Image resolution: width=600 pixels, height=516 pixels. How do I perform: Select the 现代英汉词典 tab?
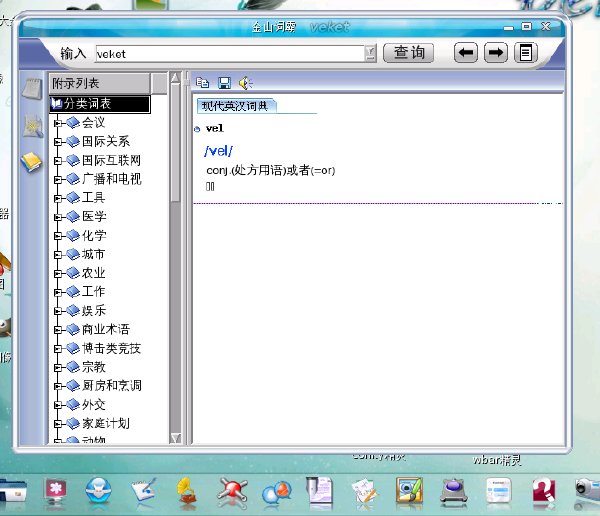coord(235,106)
